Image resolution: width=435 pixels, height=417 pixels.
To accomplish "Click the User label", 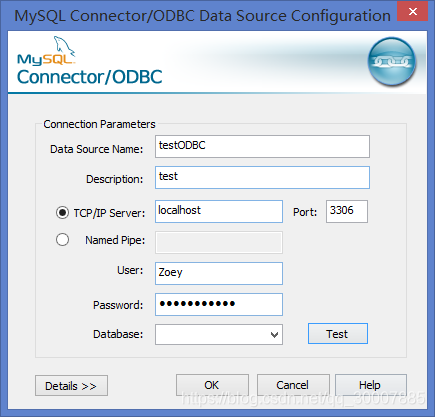I will (130, 270).
